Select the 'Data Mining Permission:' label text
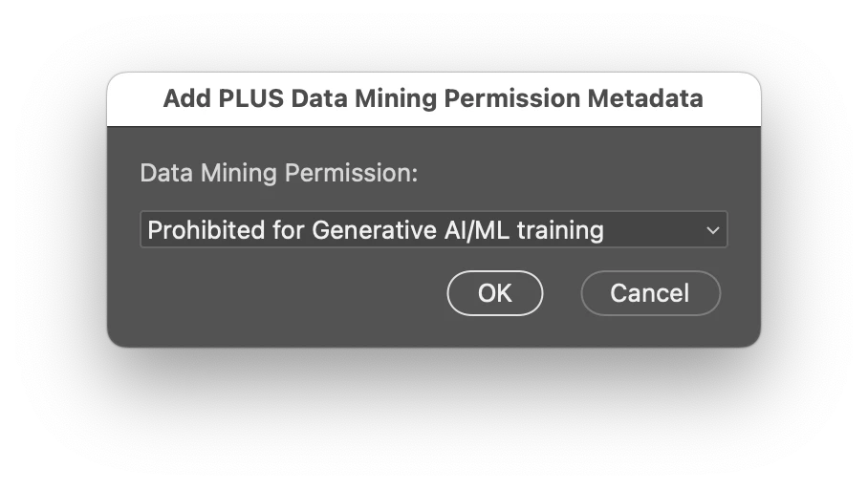This screenshot has height=489, width=868. coord(278,173)
